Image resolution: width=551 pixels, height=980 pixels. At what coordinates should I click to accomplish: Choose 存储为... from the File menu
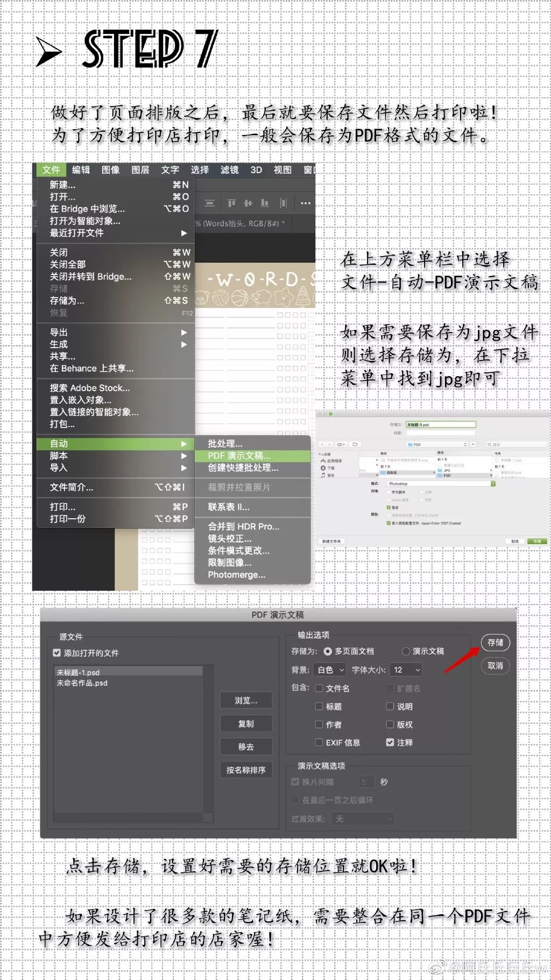pos(116,300)
